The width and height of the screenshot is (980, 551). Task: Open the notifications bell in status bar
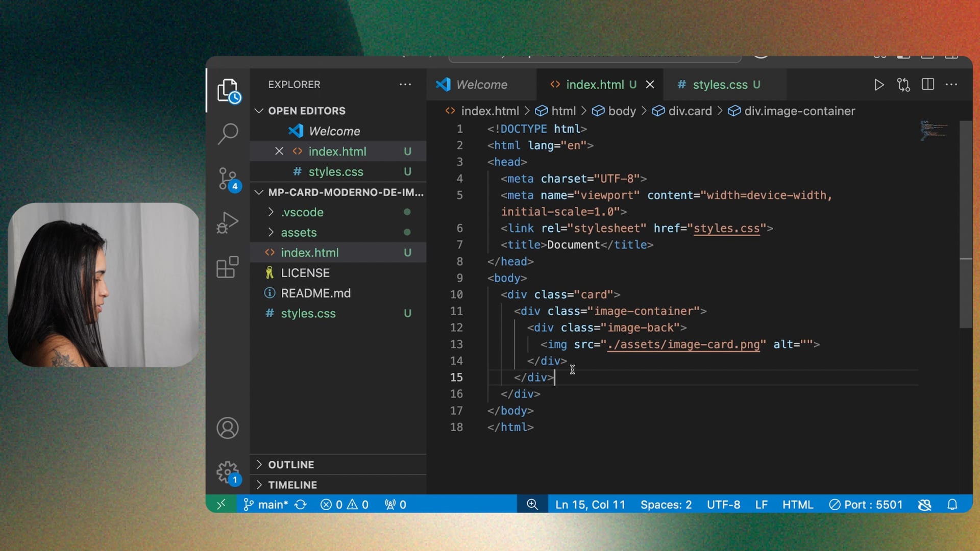(952, 505)
